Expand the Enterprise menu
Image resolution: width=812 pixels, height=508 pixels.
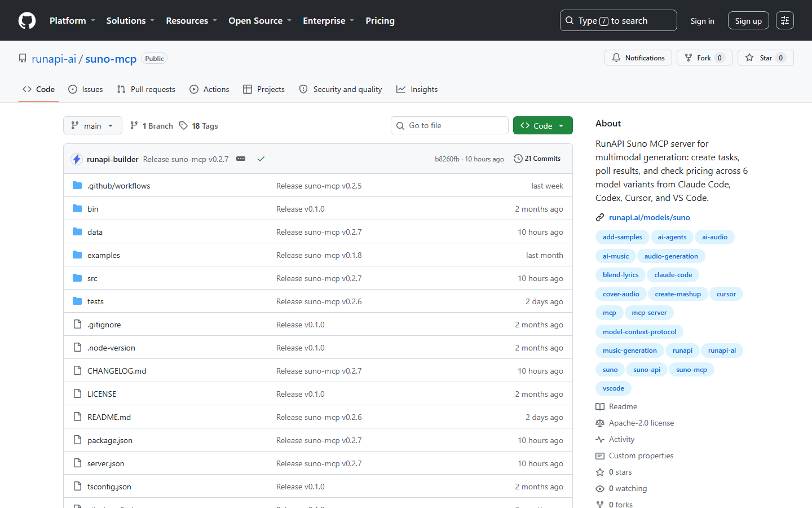328,20
